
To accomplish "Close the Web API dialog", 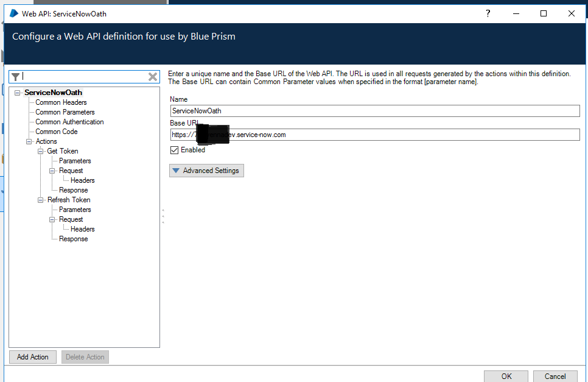I will tap(571, 13).
